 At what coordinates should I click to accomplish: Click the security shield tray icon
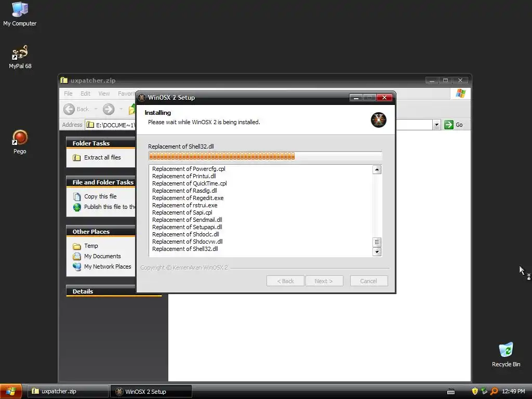[475, 391]
